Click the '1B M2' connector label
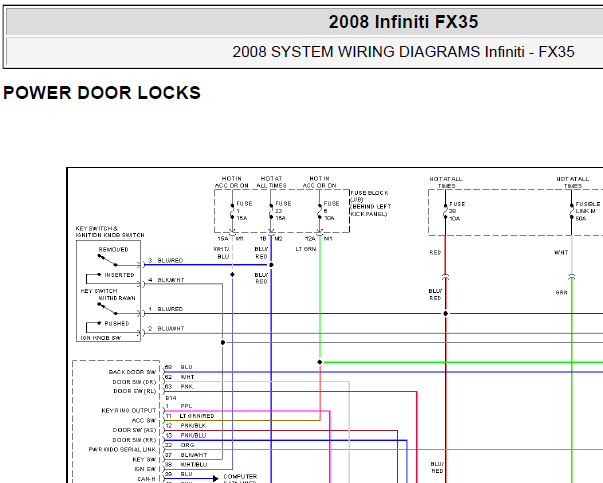Screen dimensions: 603x483 point(271,239)
